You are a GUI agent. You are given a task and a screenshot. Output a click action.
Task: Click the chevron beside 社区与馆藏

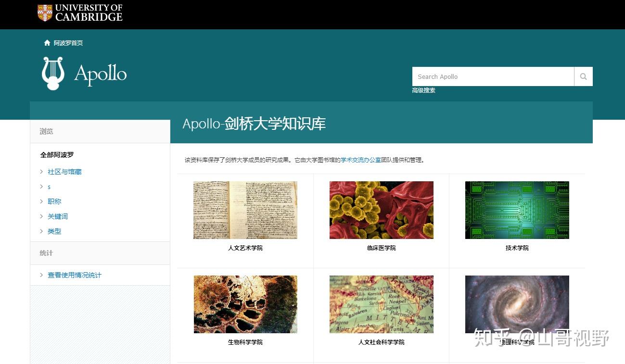(41, 172)
